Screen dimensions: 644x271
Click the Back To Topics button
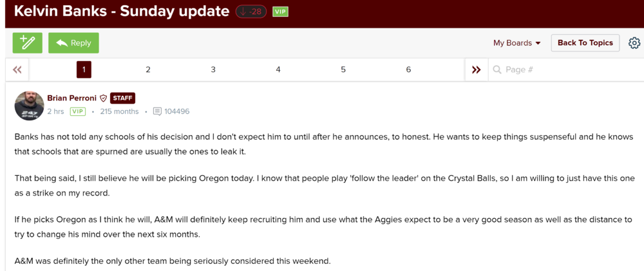coord(585,43)
